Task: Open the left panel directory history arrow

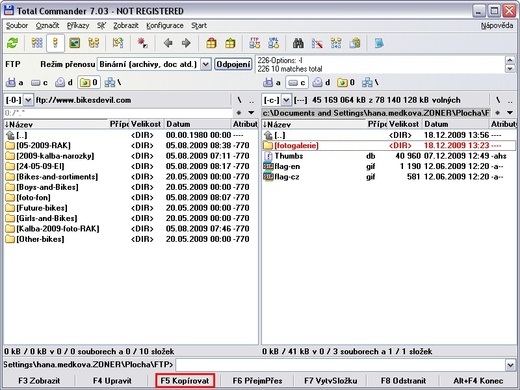Action: point(251,113)
